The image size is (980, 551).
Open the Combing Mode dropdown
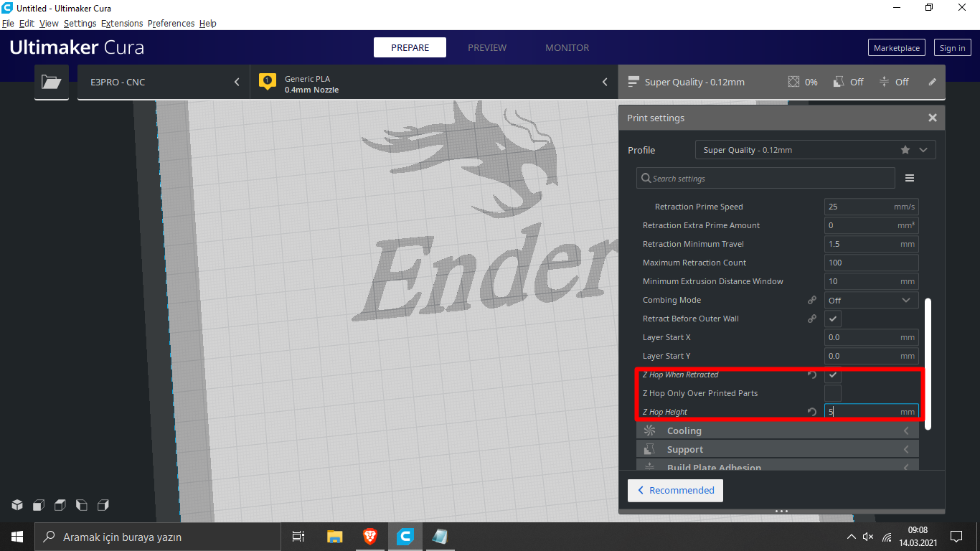872,300
